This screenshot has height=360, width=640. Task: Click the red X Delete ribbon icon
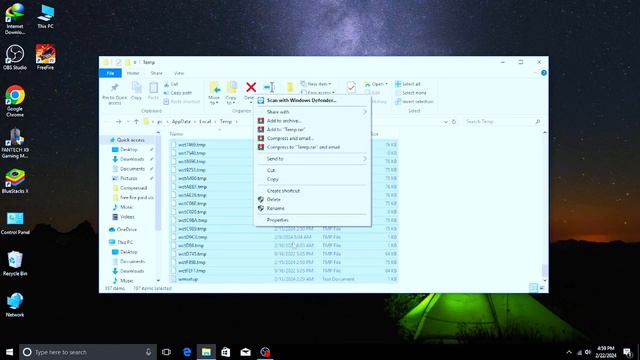click(x=251, y=87)
